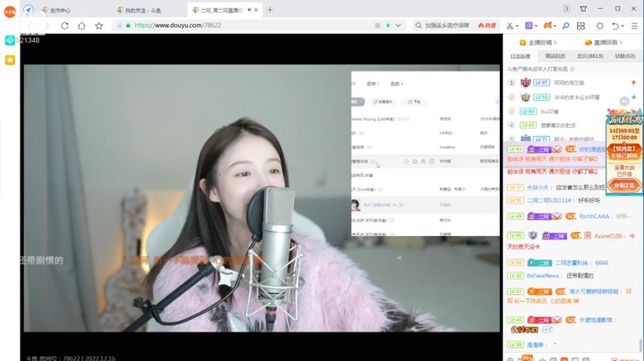Mute the active tab's speaker icon
This screenshot has width=644, height=361.
[x=249, y=10]
